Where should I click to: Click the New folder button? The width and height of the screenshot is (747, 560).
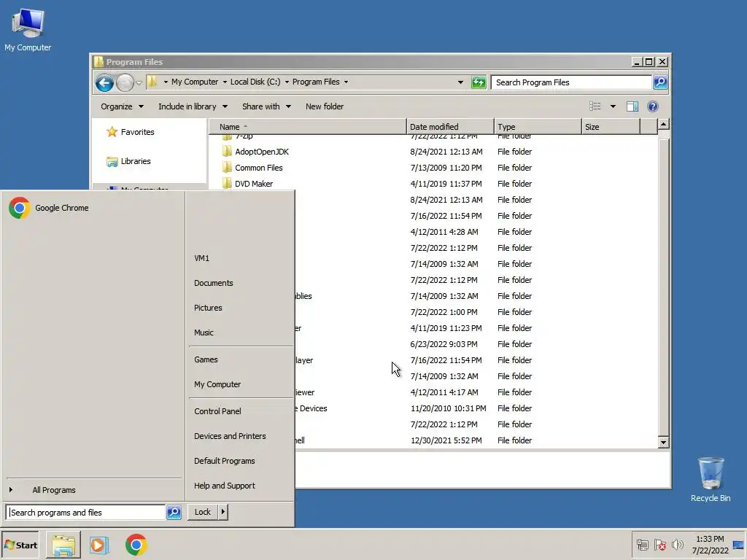tap(325, 106)
